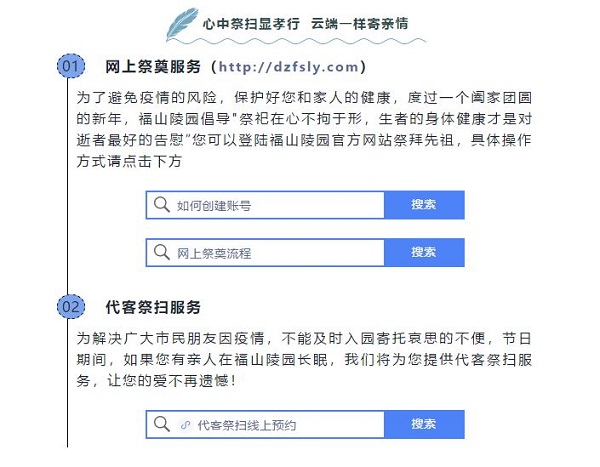Viewport: 600px width, 467px height.
Task: Open the http://dzfsly.com link
Action: [x=289, y=67]
